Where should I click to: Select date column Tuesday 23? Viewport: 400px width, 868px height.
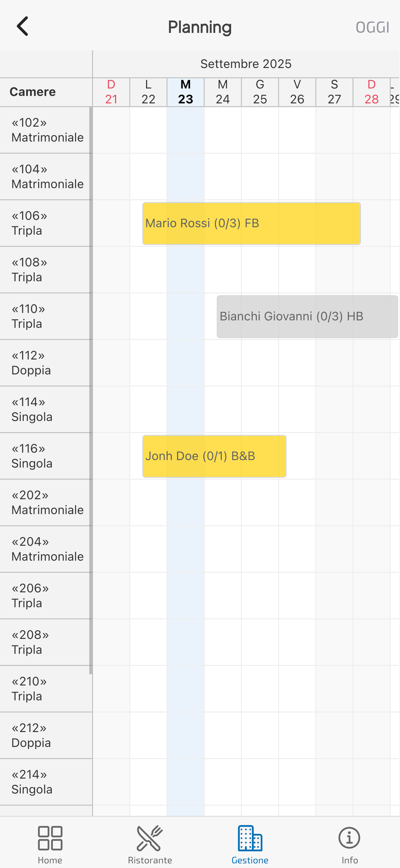[185, 92]
